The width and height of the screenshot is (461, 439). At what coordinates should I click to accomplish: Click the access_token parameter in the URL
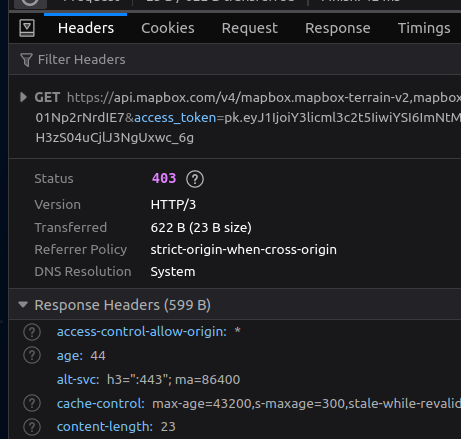(175, 118)
